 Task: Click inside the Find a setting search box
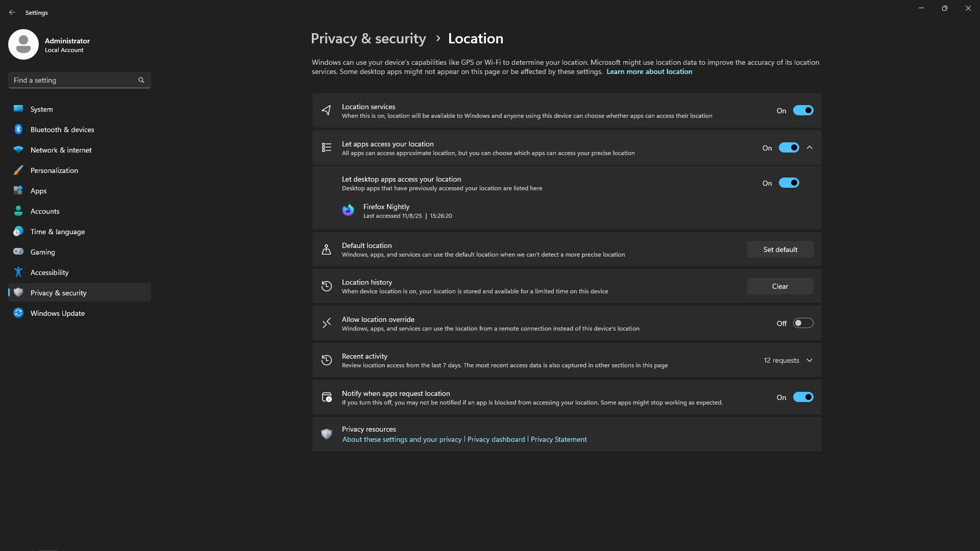pyautogui.click(x=71, y=80)
